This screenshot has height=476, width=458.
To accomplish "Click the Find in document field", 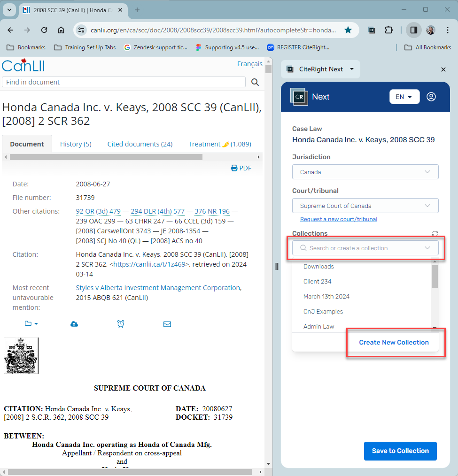I will pos(124,82).
